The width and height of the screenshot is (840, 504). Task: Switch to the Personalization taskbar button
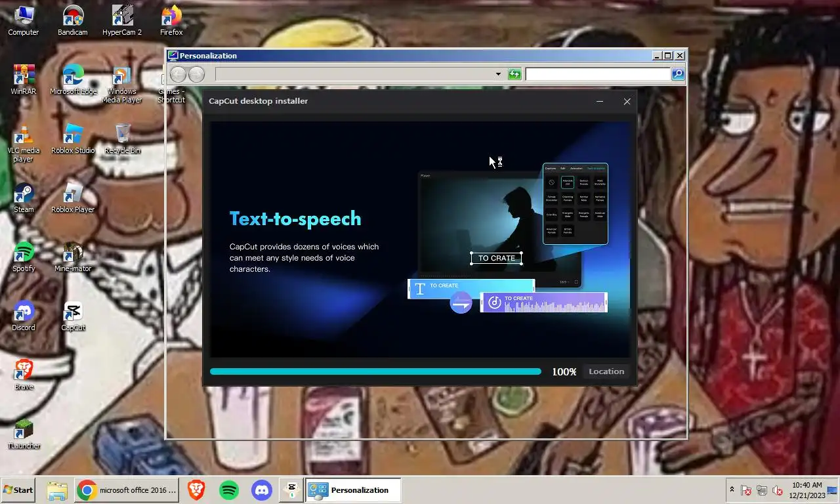click(x=353, y=490)
